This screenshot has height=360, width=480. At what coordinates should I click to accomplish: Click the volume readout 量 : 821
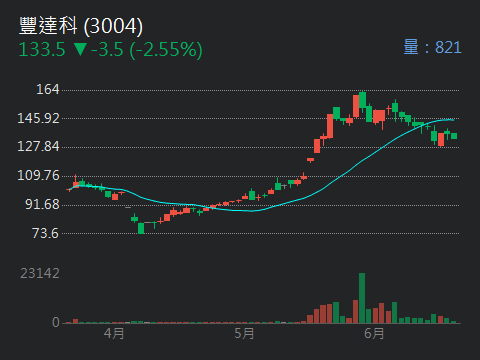pos(432,47)
